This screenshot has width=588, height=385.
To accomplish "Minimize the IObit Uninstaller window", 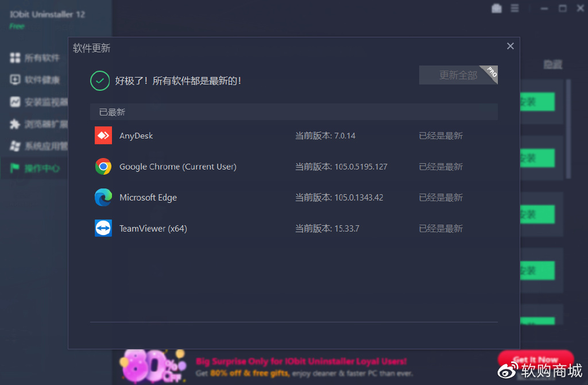I will tap(544, 8).
